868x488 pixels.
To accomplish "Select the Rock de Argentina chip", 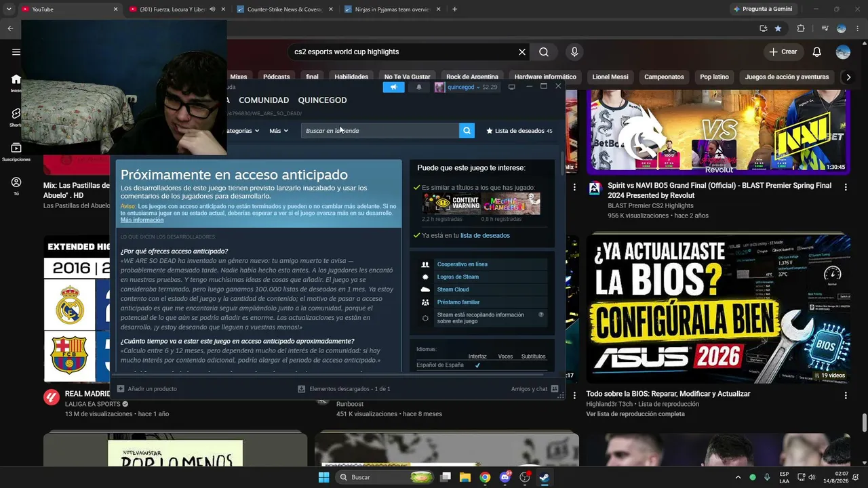I will click(472, 77).
